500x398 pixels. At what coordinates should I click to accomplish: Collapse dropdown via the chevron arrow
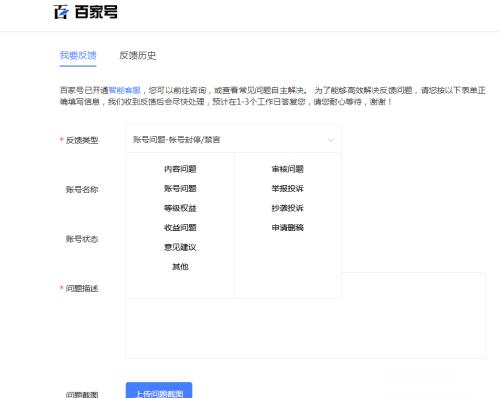[331, 140]
